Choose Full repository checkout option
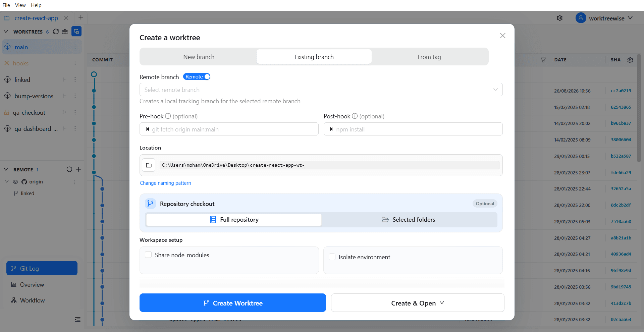This screenshot has height=332, width=644. tap(234, 220)
